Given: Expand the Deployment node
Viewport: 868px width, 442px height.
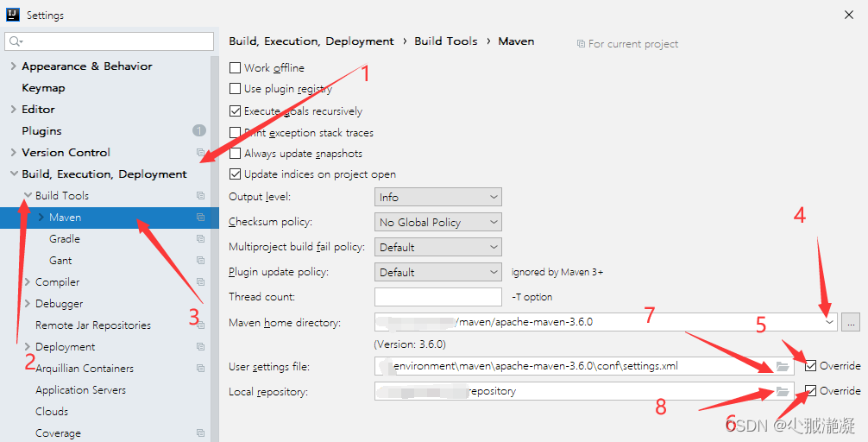Looking at the screenshot, I should coord(27,347).
